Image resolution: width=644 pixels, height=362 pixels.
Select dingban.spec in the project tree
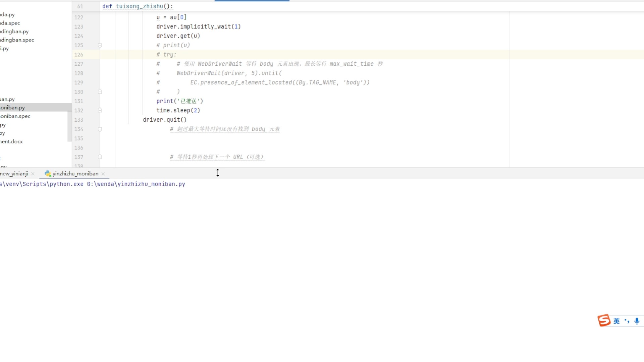[17, 40]
